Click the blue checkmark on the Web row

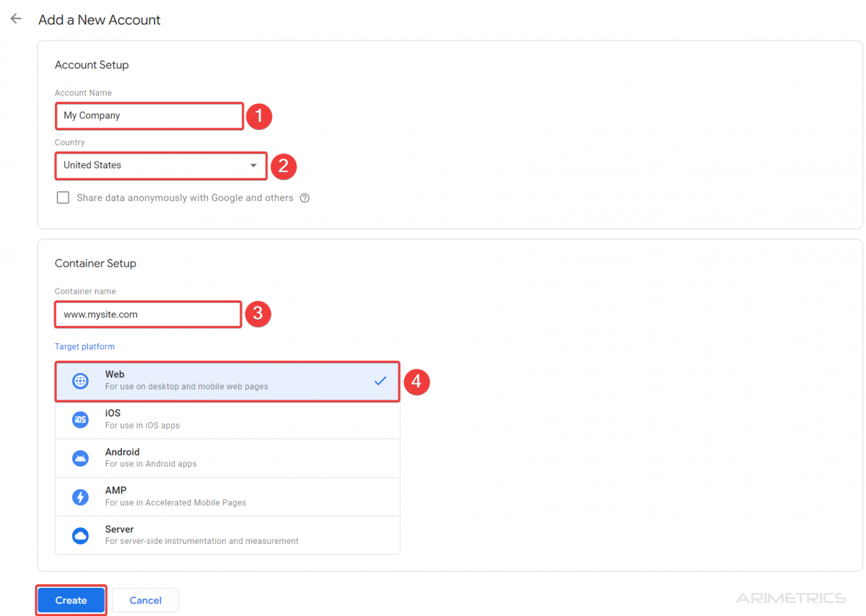coord(380,381)
